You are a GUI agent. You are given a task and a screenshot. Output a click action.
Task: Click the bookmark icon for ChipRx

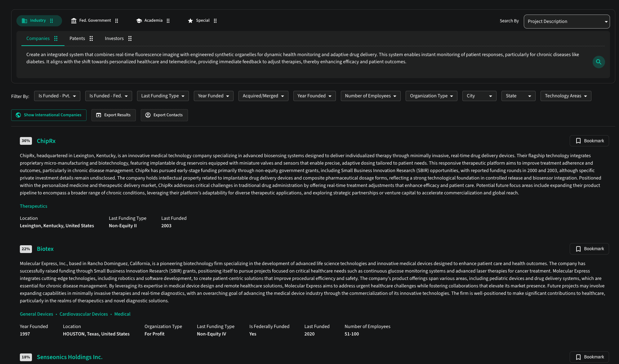click(x=578, y=141)
